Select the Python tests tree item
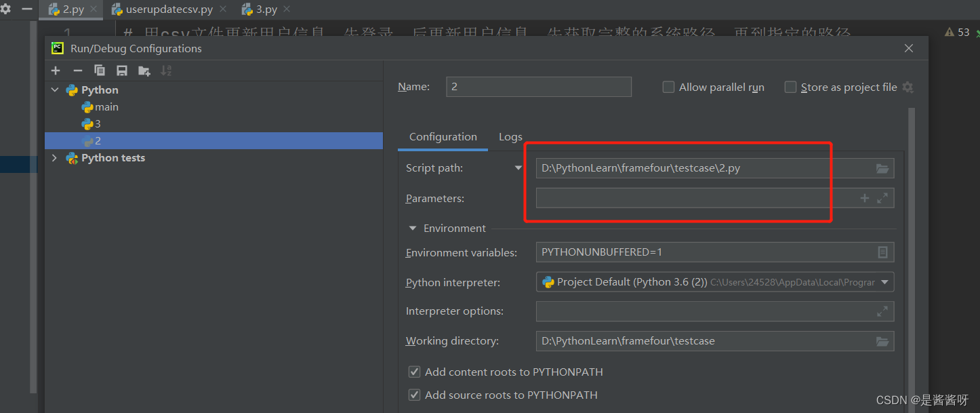This screenshot has width=980, height=413. pyautogui.click(x=113, y=158)
